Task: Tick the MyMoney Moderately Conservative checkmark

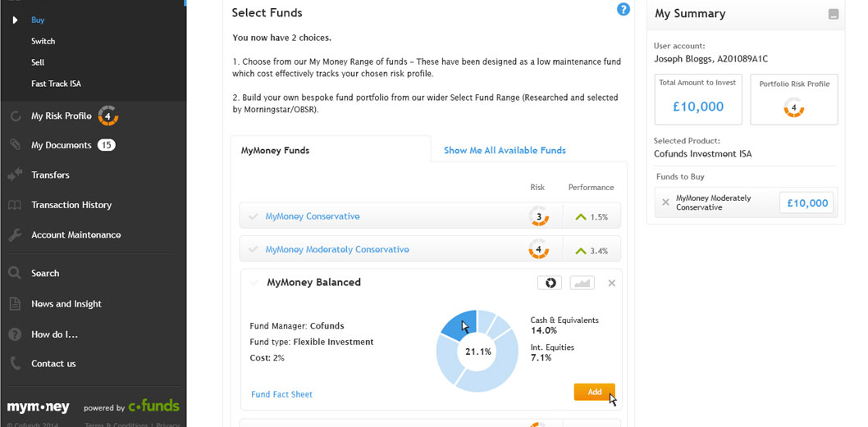Action: [x=254, y=250]
